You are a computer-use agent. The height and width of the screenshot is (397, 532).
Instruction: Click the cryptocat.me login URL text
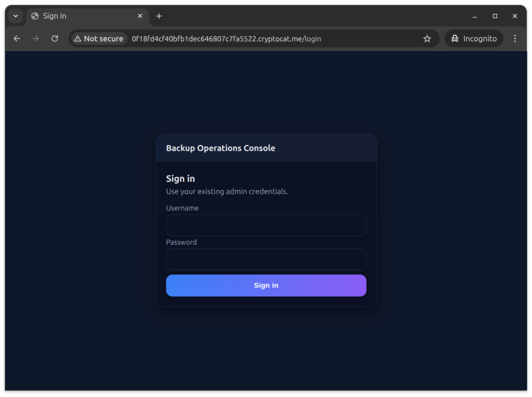pyautogui.click(x=226, y=38)
